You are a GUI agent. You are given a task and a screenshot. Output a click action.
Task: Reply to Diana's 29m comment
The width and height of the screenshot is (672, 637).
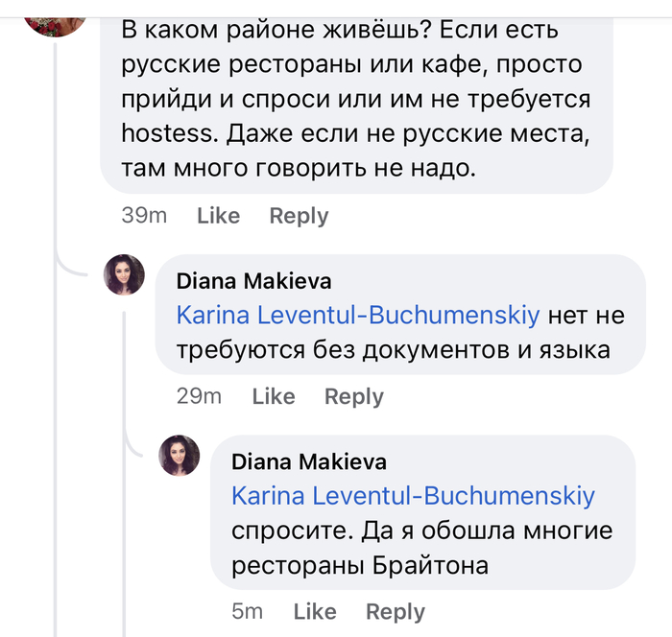[x=353, y=396]
